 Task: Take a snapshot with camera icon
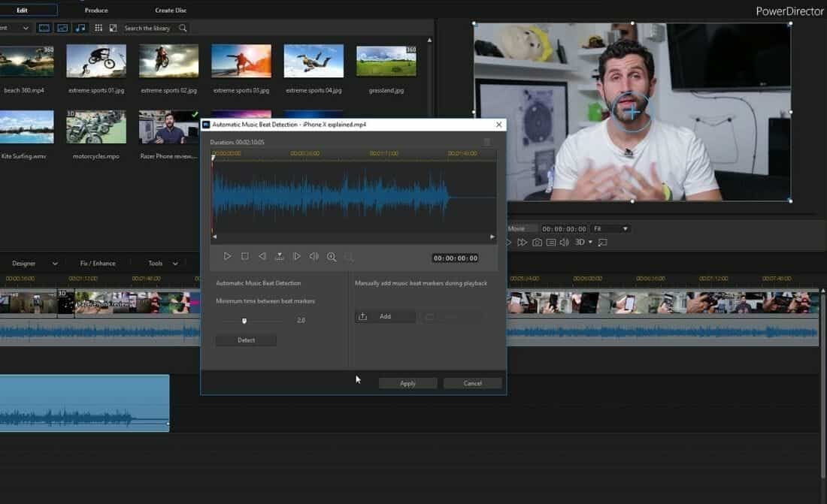(x=537, y=243)
